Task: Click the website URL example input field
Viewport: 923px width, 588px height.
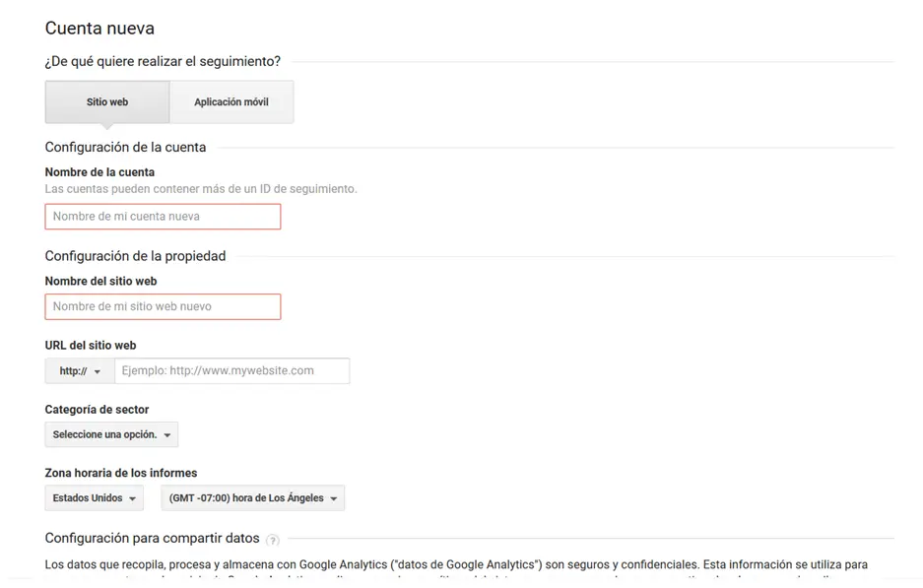Action: coord(232,370)
